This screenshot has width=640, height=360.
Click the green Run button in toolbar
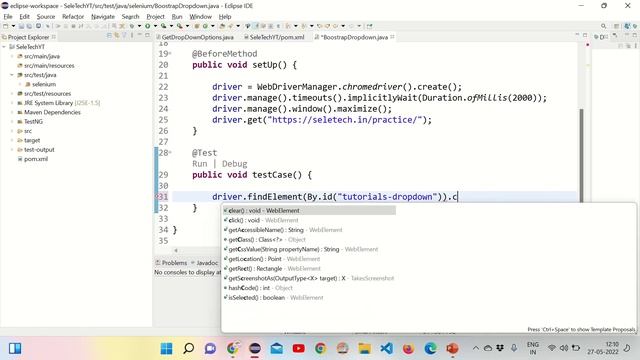point(147,26)
